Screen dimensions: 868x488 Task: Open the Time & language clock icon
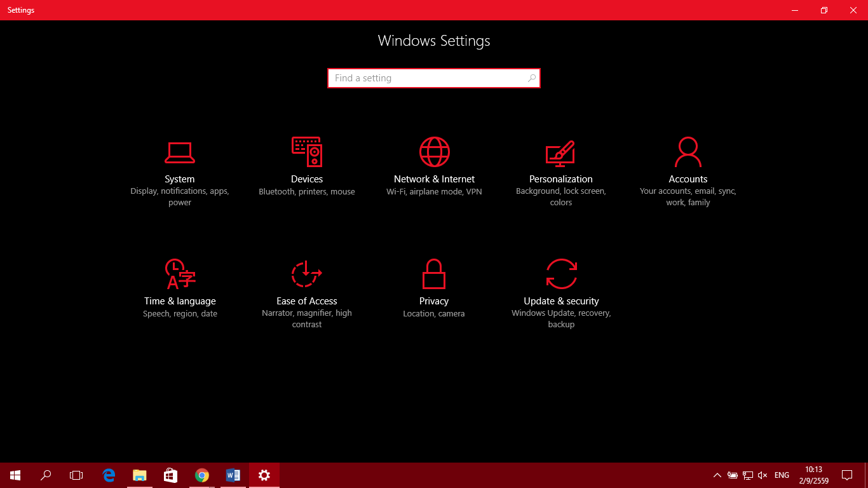pyautogui.click(x=180, y=274)
